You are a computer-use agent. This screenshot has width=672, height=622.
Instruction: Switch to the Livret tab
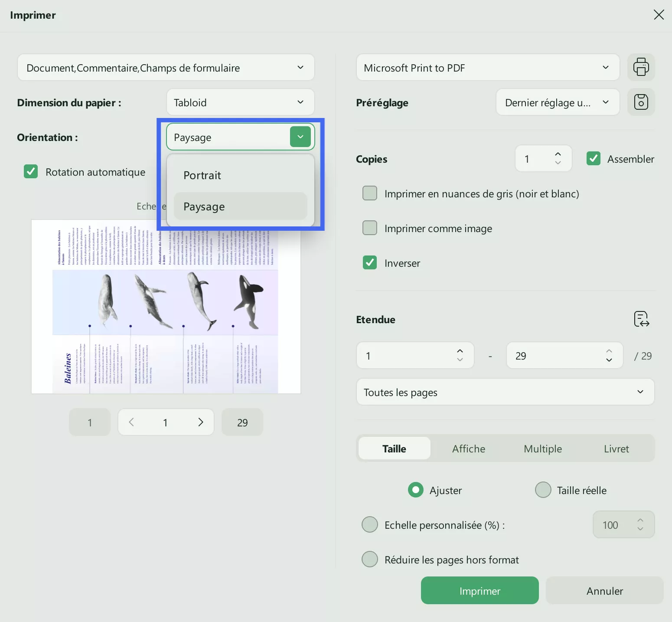click(616, 448)
